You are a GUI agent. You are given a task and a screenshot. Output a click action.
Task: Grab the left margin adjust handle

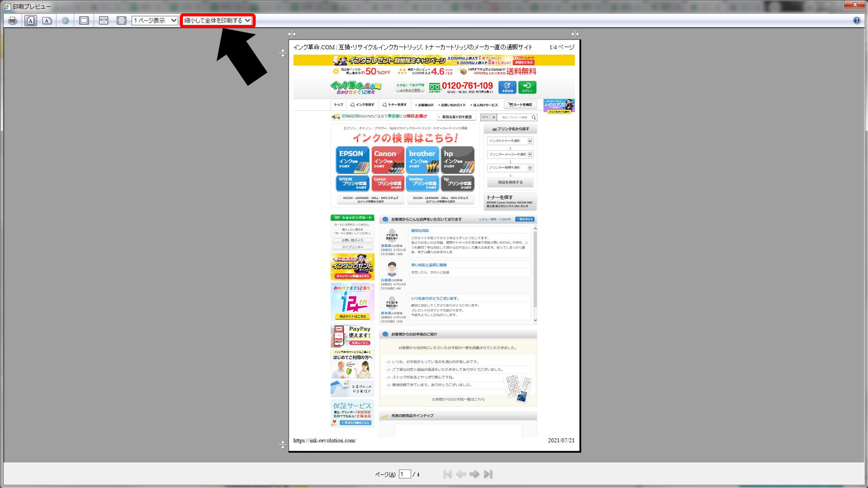pos(292,34)
